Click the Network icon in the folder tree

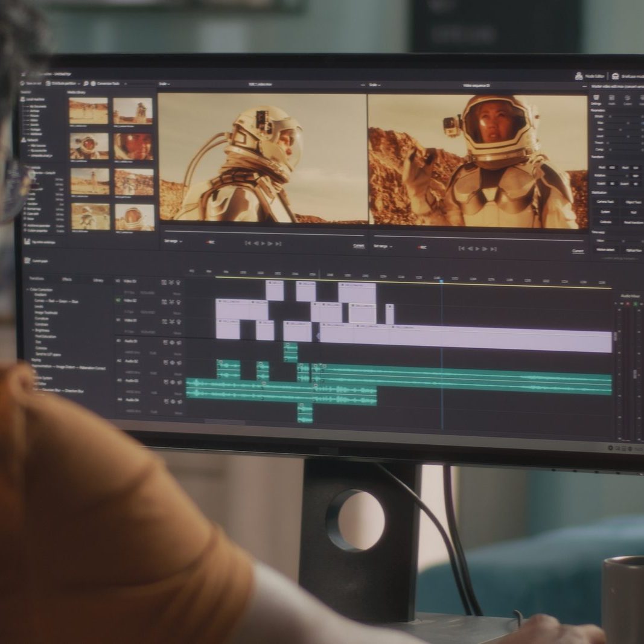coord(24,140)
